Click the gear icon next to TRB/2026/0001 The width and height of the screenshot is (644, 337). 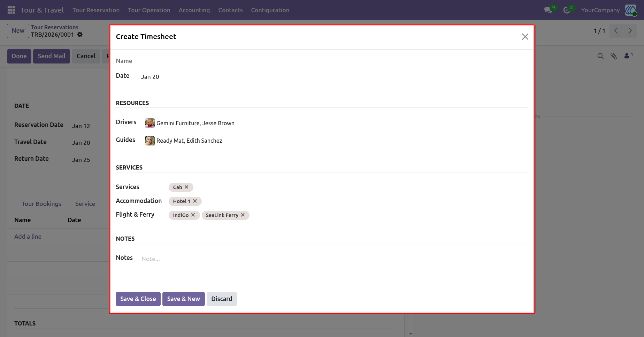(80, 35)
